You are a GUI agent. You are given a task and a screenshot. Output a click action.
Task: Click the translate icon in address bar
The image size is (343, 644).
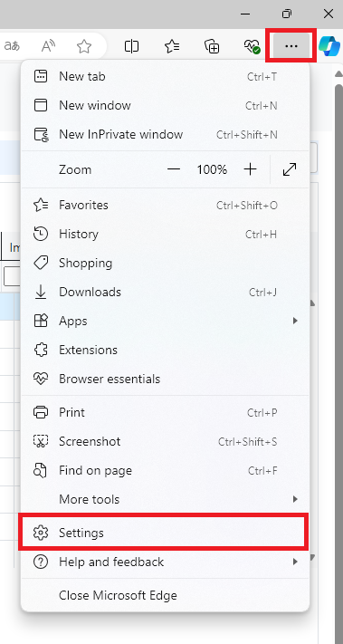pyautogui.click(x=13, y=46)
